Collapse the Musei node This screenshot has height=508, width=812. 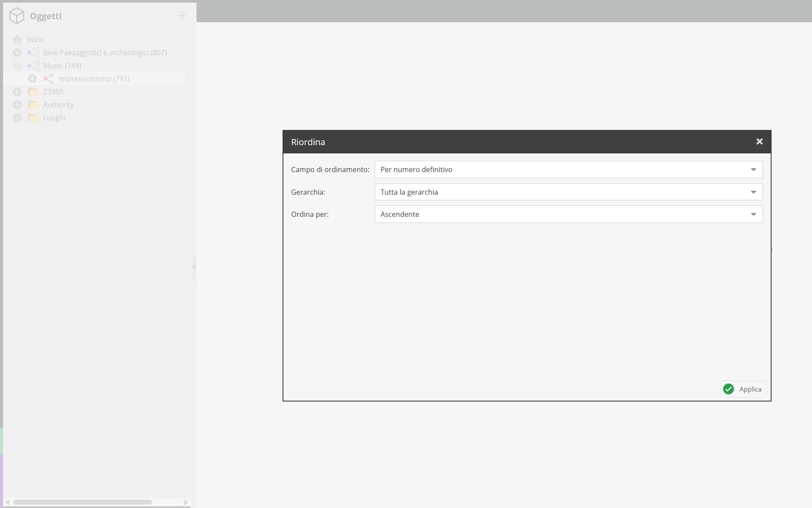[17, 66]
